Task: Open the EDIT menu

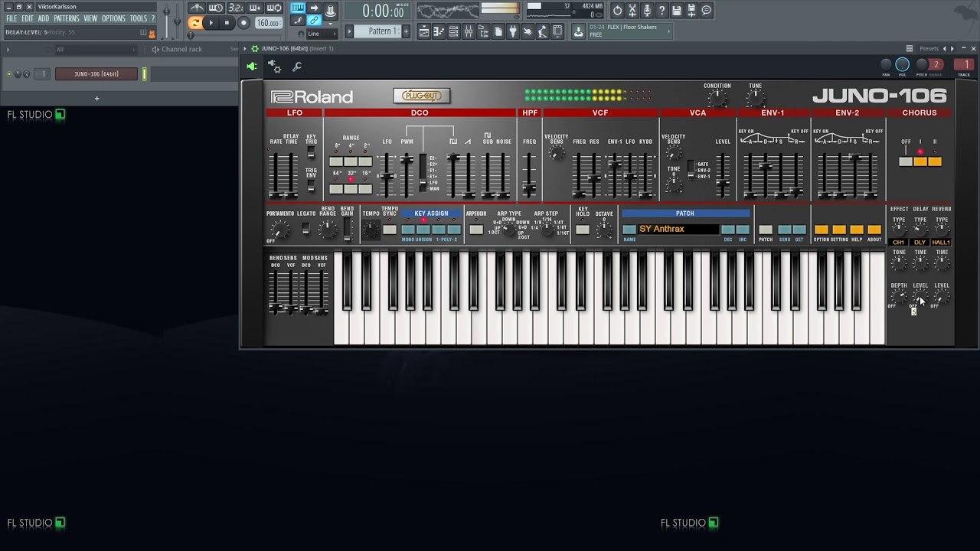Action: click(28, 18)
